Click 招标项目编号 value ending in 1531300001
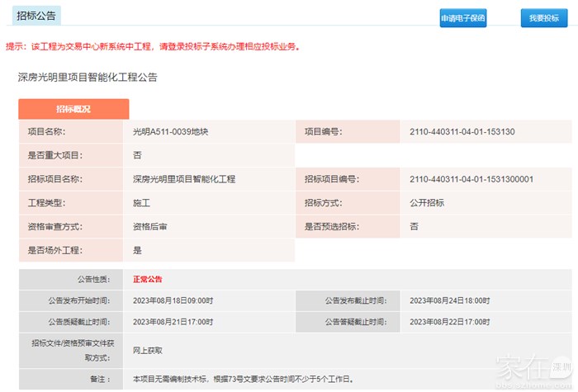 point(471,179)
